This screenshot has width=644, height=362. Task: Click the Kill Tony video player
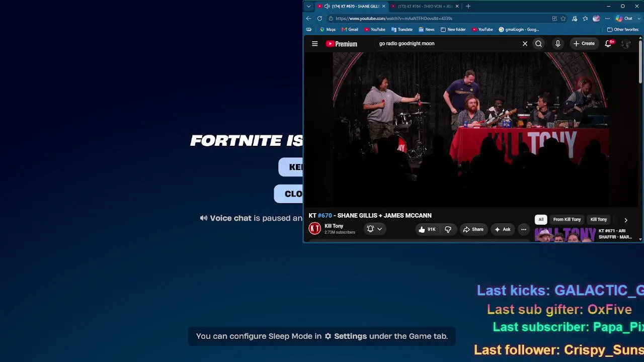click(471, 129)
